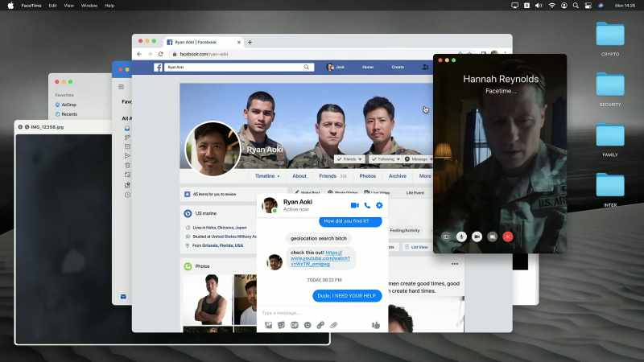Open the Friend Requests icon in Facebook header
Image resolution: width=644 pixels, height=362 pixels.
[x=425, y=68]
